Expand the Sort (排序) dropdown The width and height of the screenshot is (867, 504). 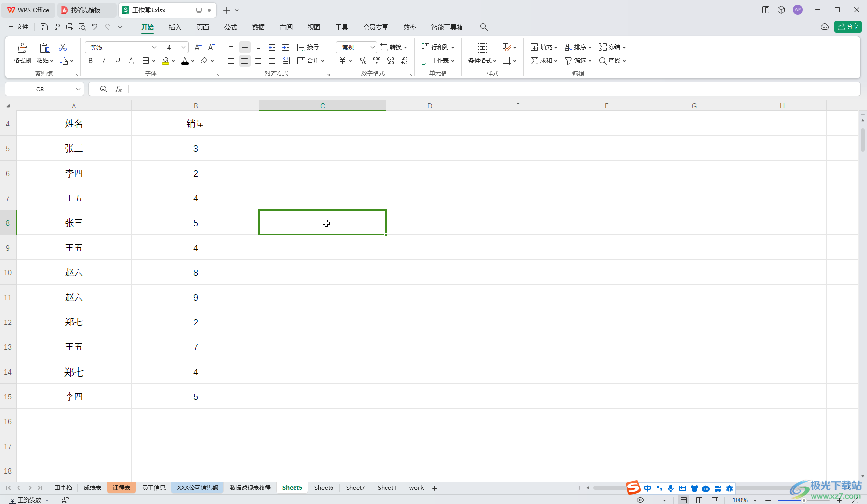click(590, 47)
